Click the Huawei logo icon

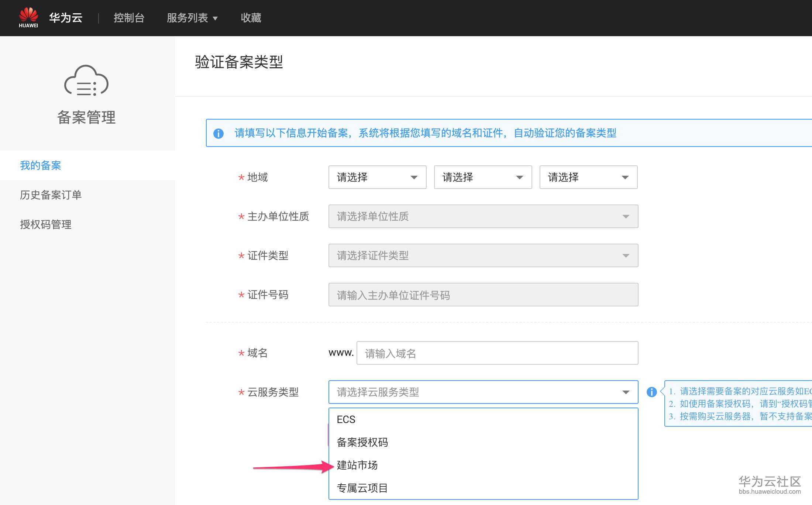(28, 17)
